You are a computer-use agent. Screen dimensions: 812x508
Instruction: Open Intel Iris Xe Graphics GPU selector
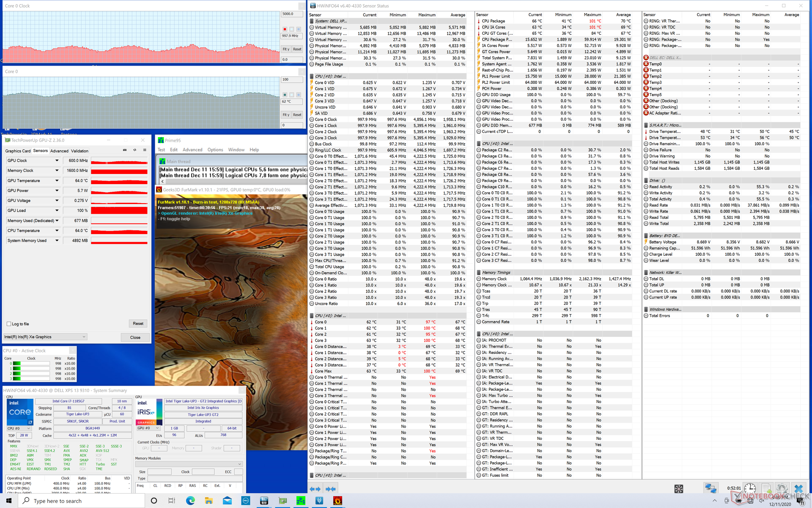pos(45,337)
